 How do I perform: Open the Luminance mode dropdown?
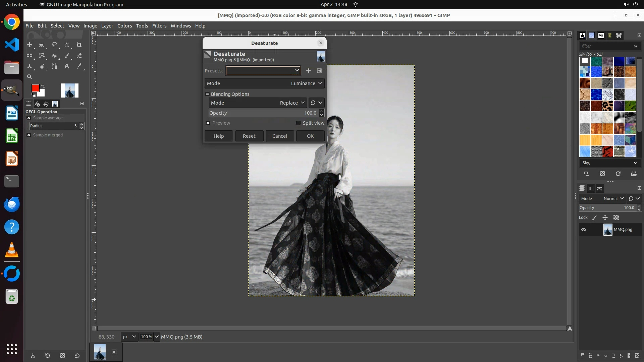pyautogui.click(x=306, y=83)
